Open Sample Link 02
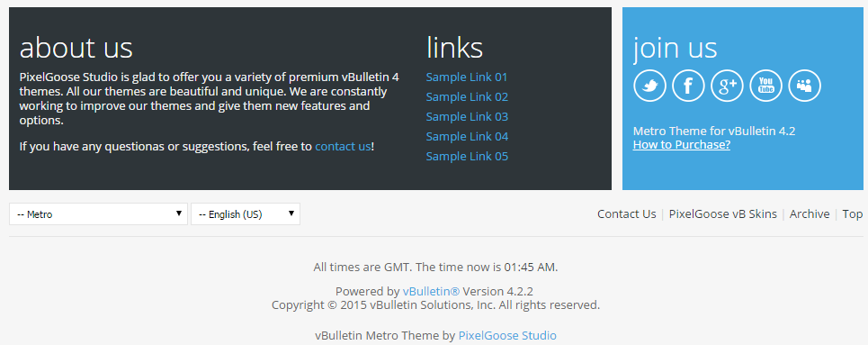This screenshot has width=868, height=345. tap(467, 97)
